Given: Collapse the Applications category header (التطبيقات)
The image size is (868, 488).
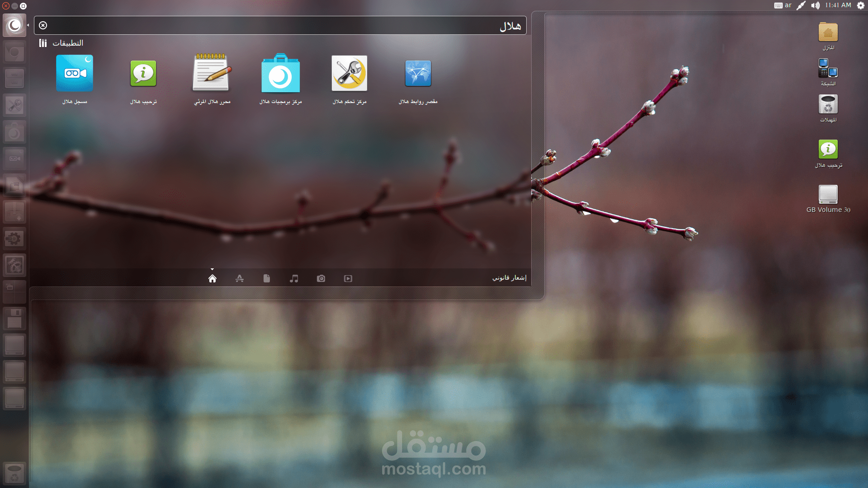Looking at the screenshot, I should coord(67,43).
